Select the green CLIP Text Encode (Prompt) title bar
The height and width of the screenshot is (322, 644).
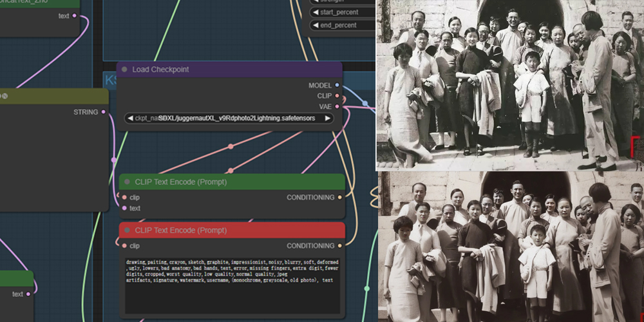pyautogui.click(x=232, y=182)
